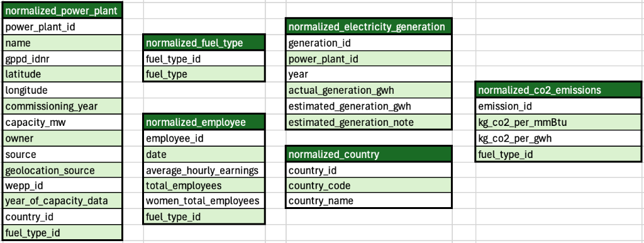This screenshot has height=243, width=644.
Task: Select the normalized_employee header cell
Action: pos(204,122)
